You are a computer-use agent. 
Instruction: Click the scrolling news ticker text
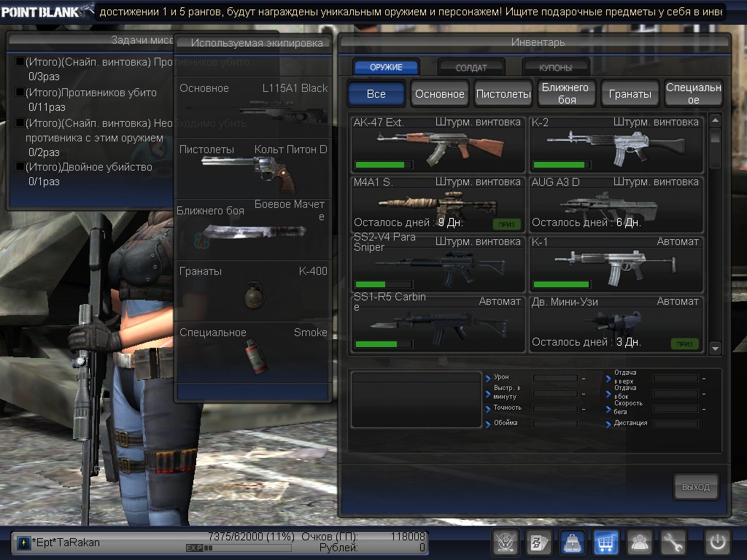(411, 12)
